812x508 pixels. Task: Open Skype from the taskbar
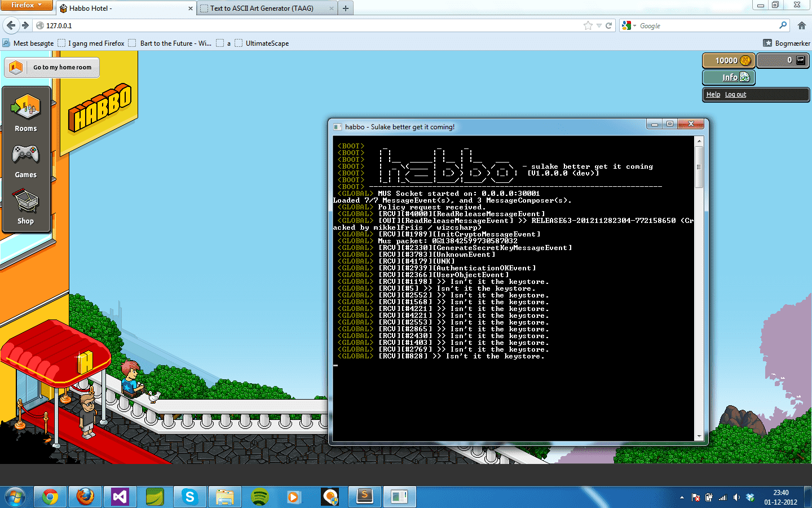[190, 497]
